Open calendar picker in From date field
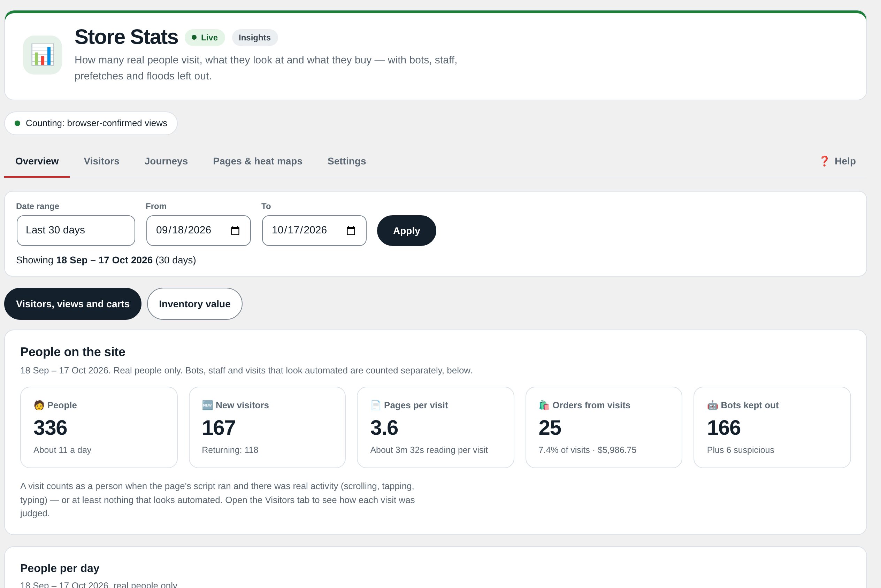Viewport: 881px width, 588px height. point(235,231)
